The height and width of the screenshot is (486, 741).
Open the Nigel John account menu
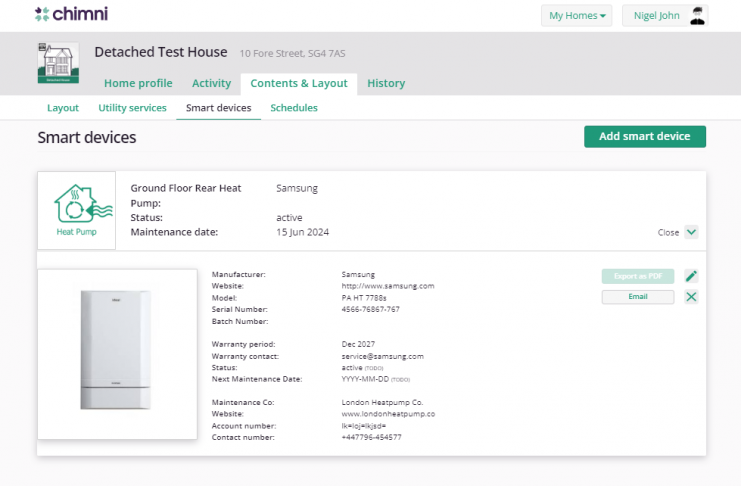tap(657, 16)
